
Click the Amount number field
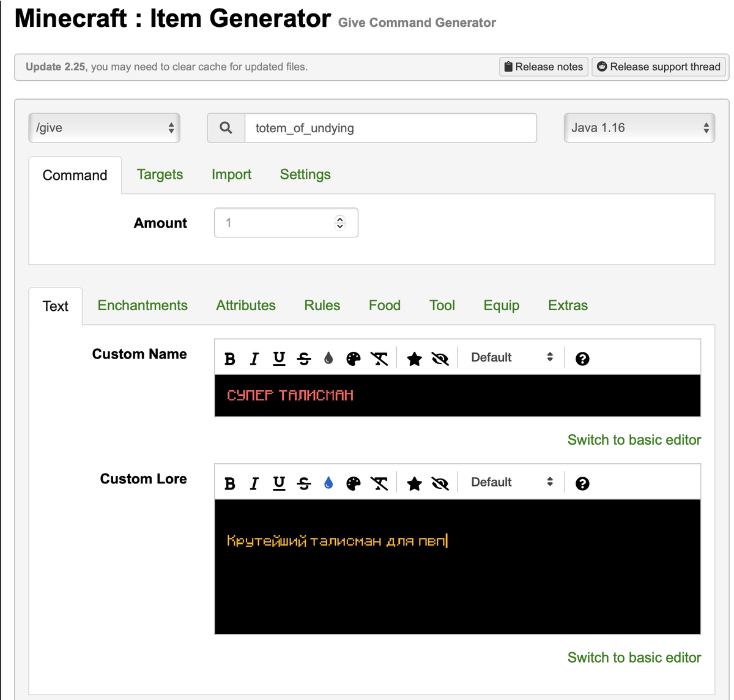(x=286, y=223)
